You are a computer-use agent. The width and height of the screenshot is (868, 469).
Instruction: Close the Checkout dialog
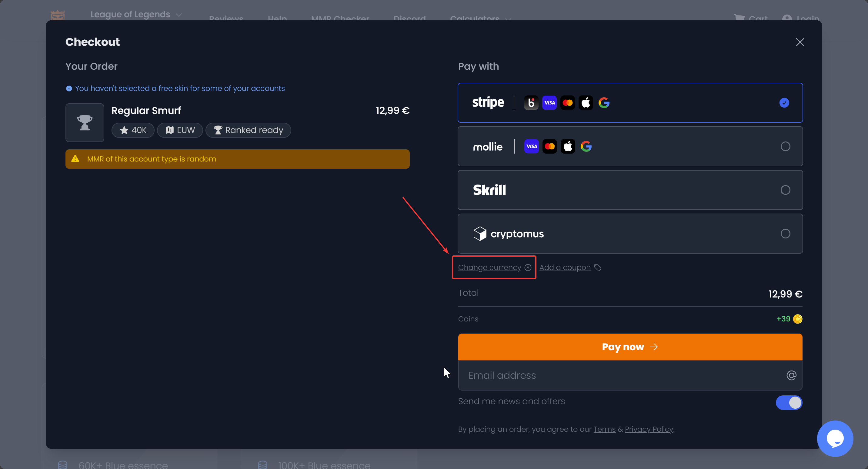(800, 42)
